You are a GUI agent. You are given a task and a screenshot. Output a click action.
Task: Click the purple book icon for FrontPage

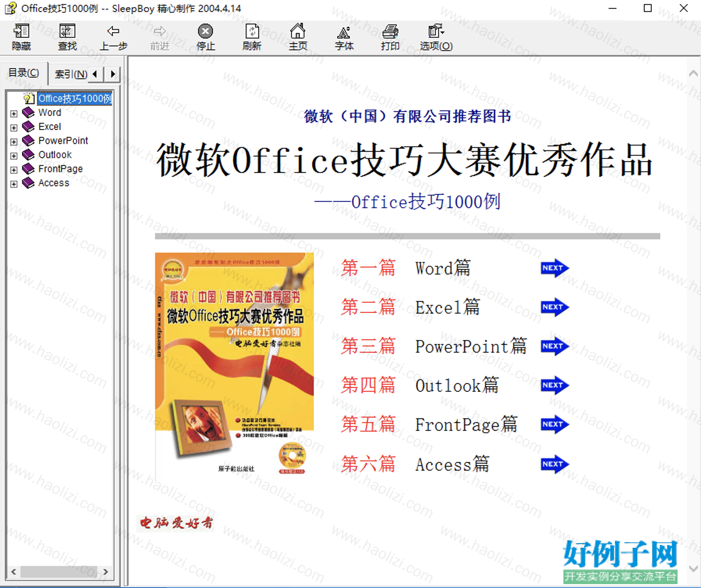[28, 169]
